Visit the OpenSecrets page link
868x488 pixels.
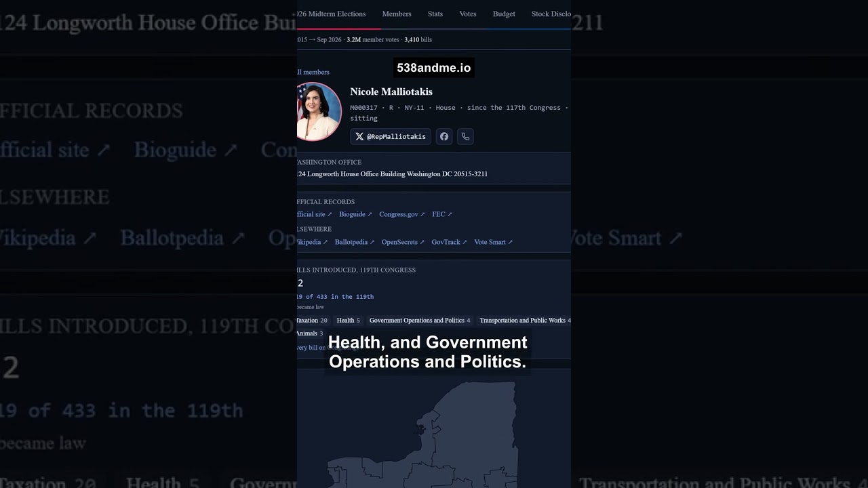click(x=403, y=242)
